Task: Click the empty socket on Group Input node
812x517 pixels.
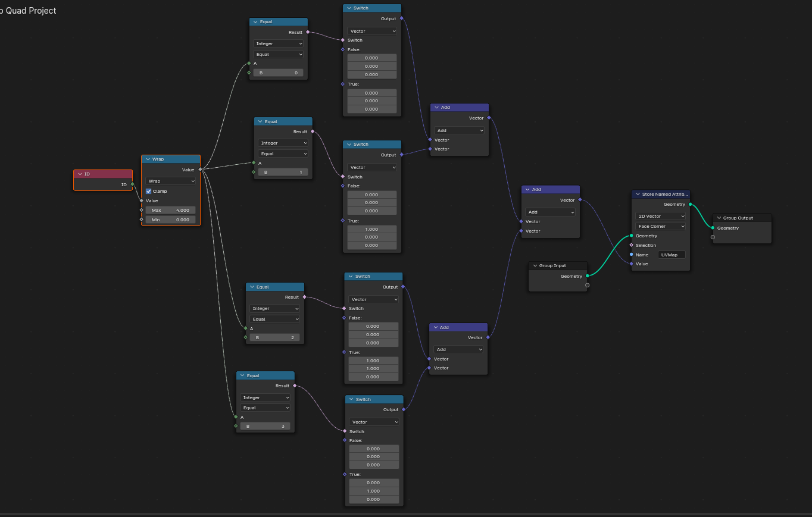Action: (x=587, y=285)
